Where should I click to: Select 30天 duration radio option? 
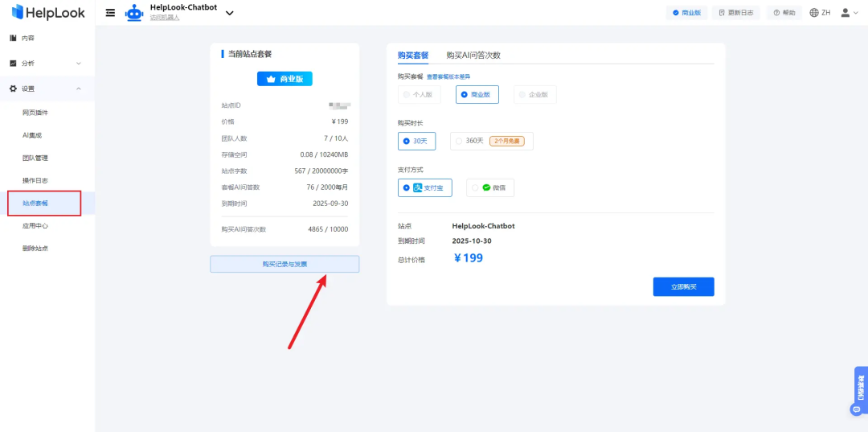pos(417,142)
